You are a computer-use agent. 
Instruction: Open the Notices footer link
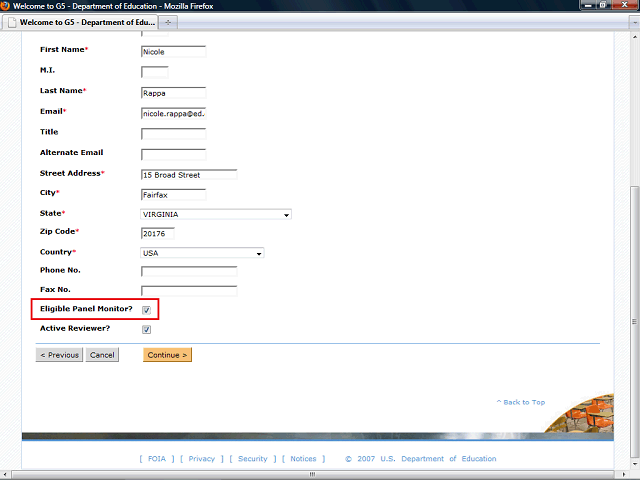303,459
